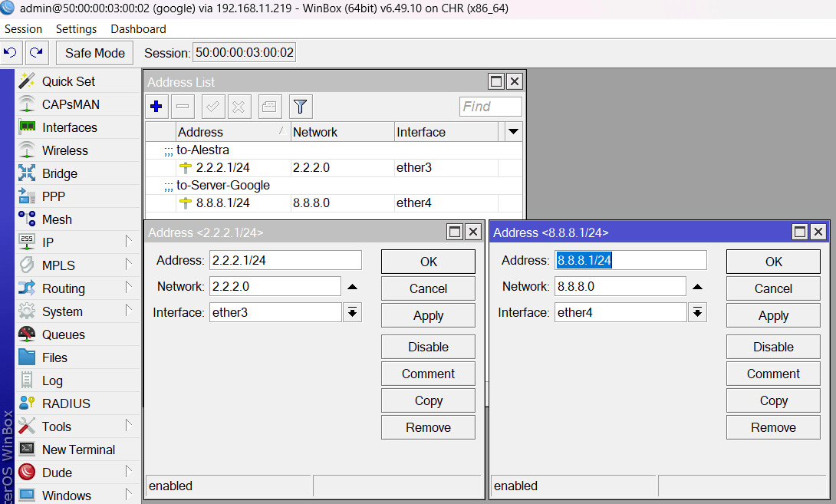
Task: Open Bridge in sidebar
Action: 77,173
